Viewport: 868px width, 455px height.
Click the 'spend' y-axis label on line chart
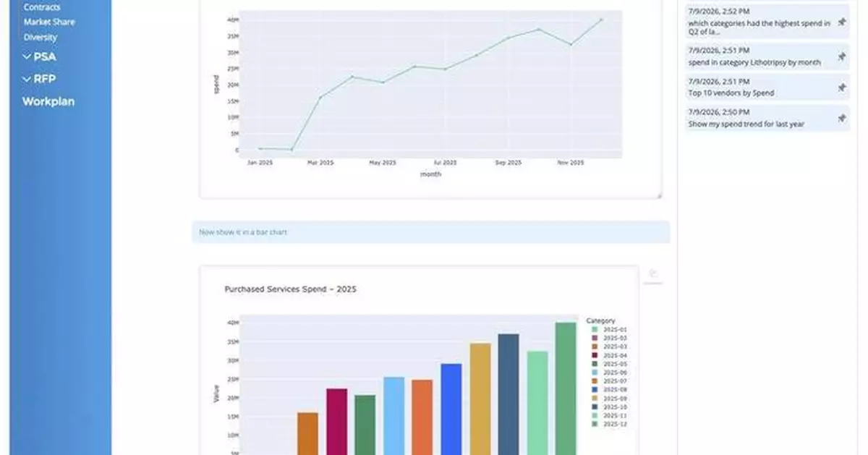click(x=216, y=85)
